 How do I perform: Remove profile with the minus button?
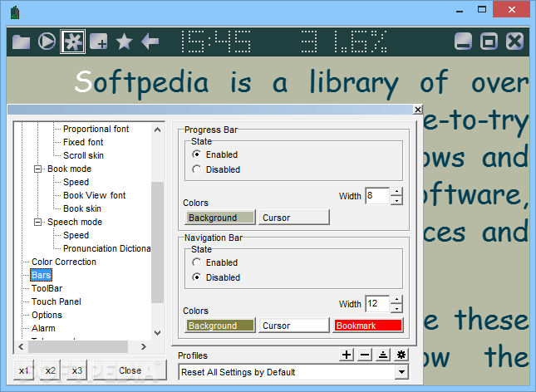365,355
